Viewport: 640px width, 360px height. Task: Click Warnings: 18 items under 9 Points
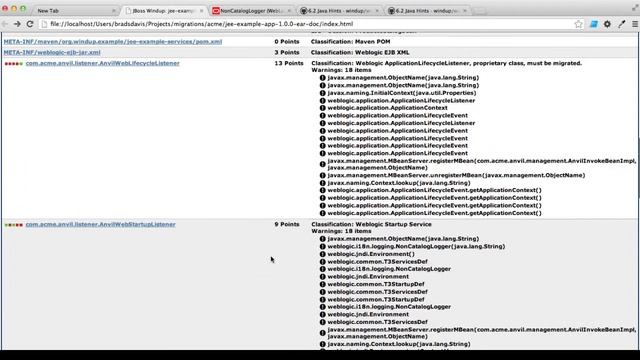[x=341, y=231]
